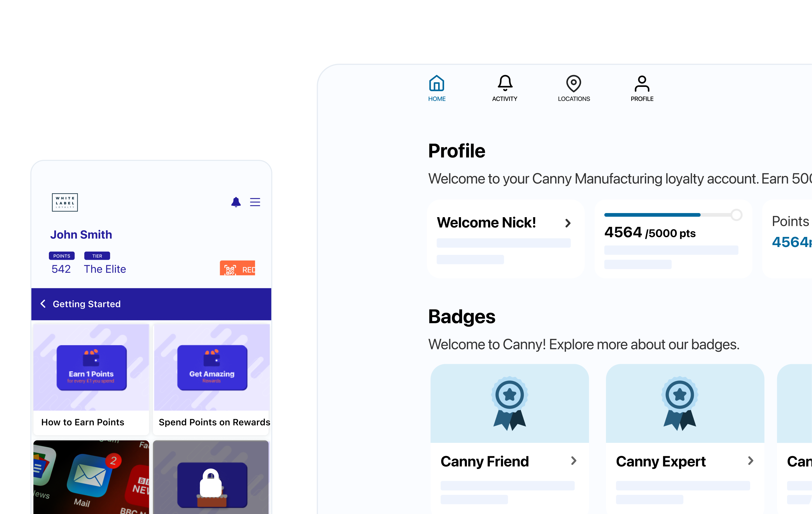Expand the Welcome Nick! card chevron

tap(568, 223)
